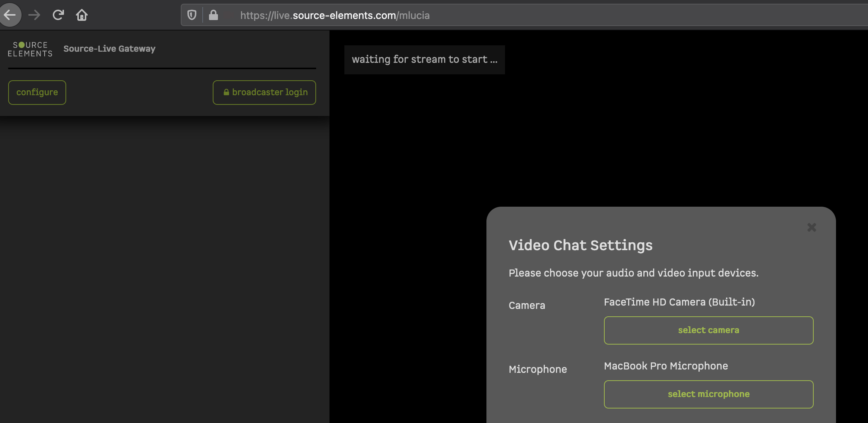Click the waiting for stream message
Screen dimensions: 868x423
424,59
